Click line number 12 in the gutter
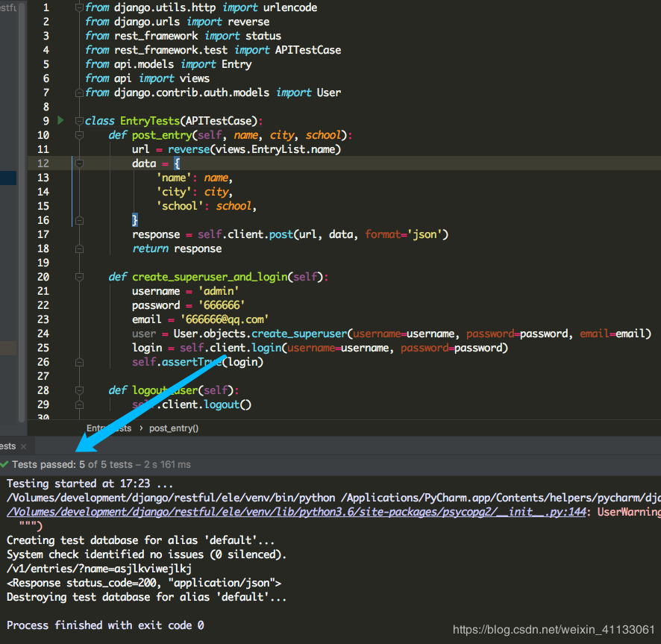661x644 pixels. tap(43, 163)
